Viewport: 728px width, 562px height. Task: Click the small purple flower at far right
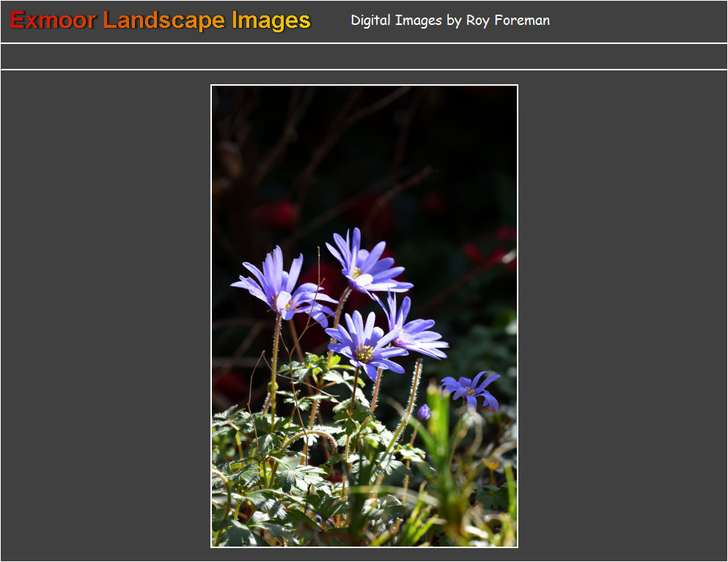pos(471,389)
